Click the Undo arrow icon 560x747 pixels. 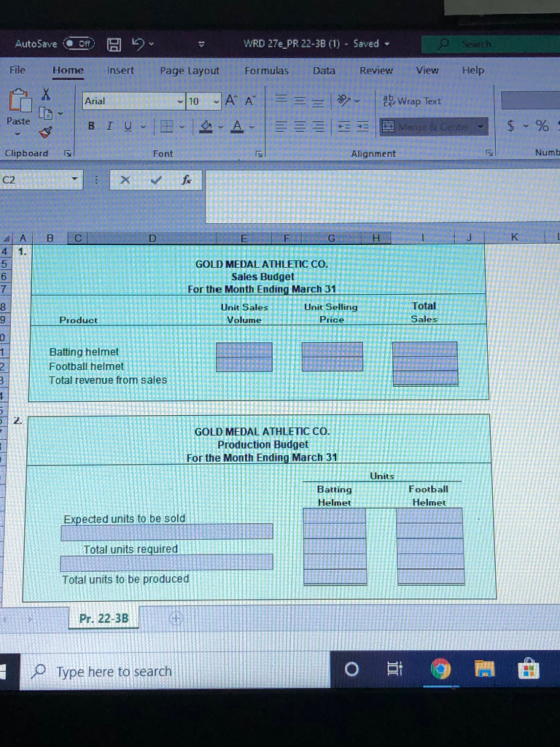click(x=138, y=44)
